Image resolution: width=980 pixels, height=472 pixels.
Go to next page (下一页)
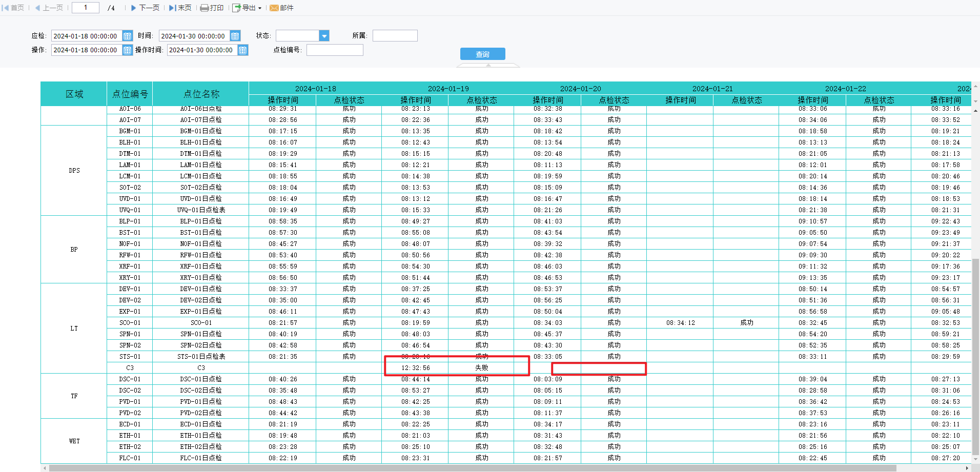tap(145, 8)
